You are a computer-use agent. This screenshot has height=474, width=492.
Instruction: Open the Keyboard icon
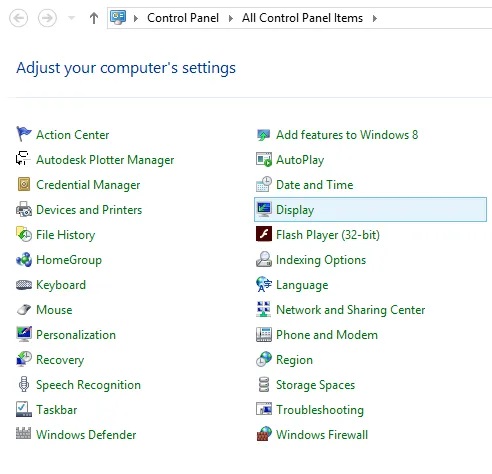(24, 284)
